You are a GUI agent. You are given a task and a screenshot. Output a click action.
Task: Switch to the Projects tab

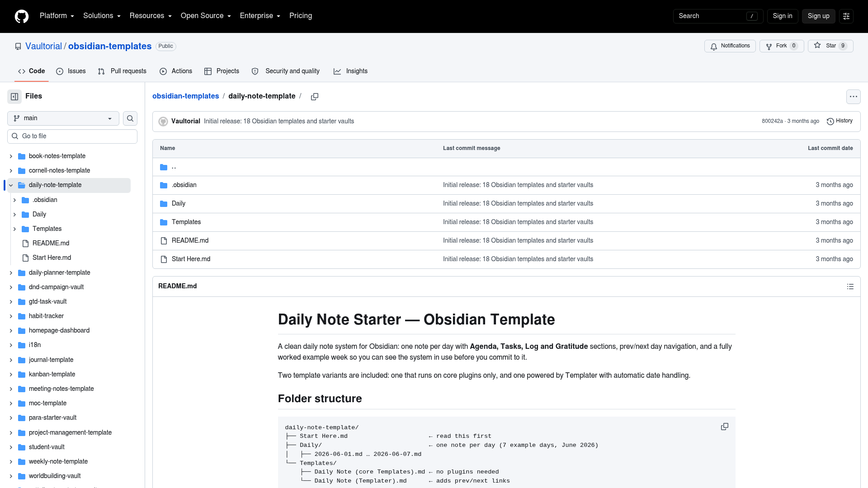pyautogui.click(x=222, y=71)
